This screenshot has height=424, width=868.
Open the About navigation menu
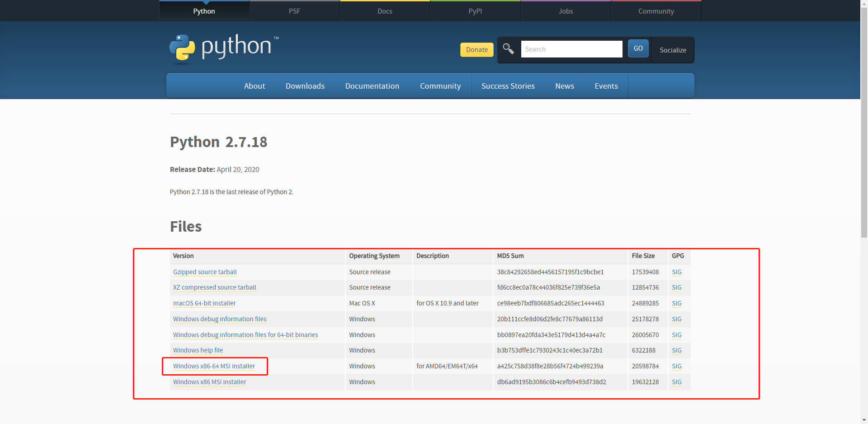click(x=255, y=86)
